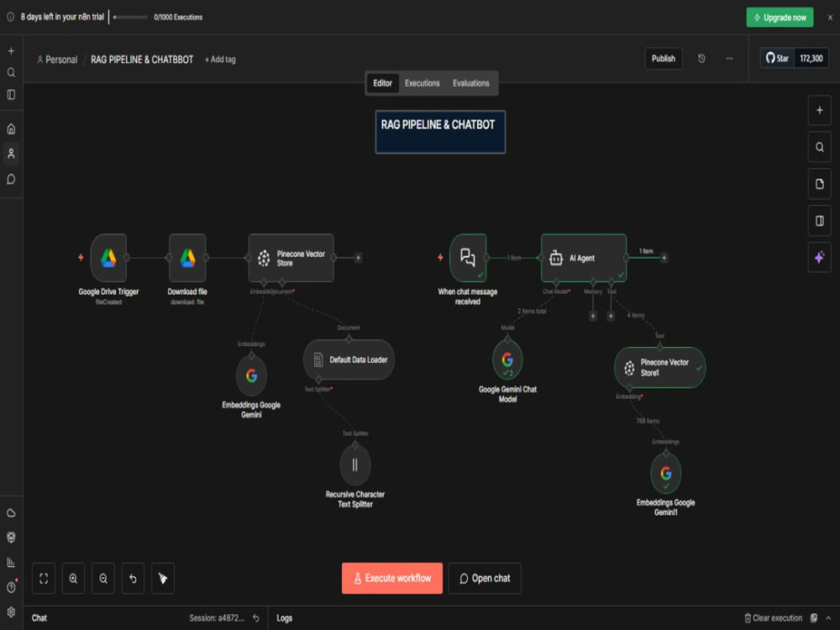Open the Download file node
840x630 pixels.
(187, 258)
